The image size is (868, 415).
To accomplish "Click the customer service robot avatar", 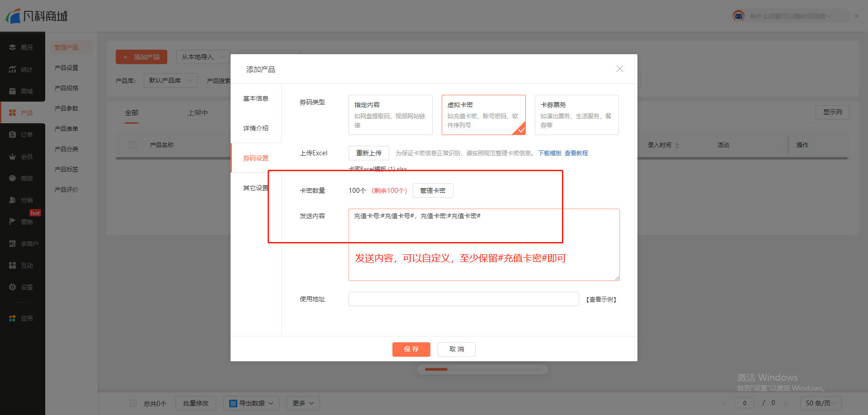I will [739, 16].
